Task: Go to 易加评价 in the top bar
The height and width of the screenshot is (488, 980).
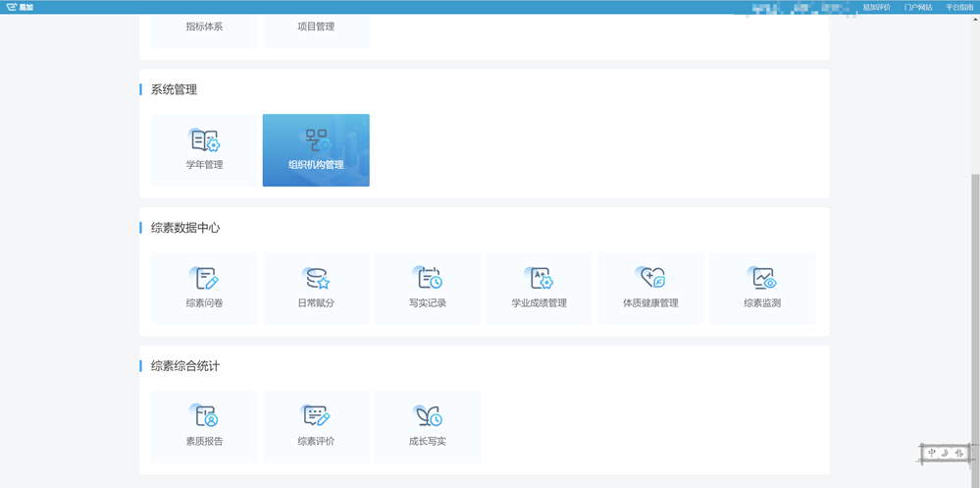Action: [876, 8]
